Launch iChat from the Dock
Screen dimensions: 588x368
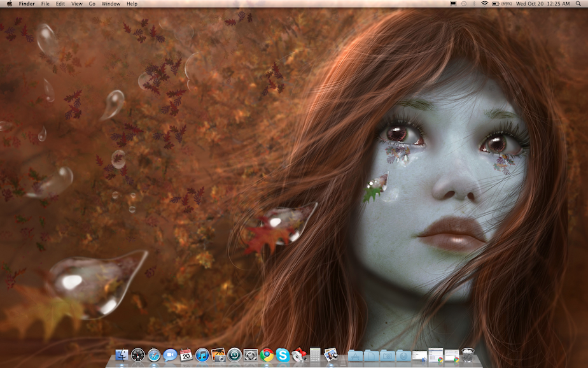[170, 355]
